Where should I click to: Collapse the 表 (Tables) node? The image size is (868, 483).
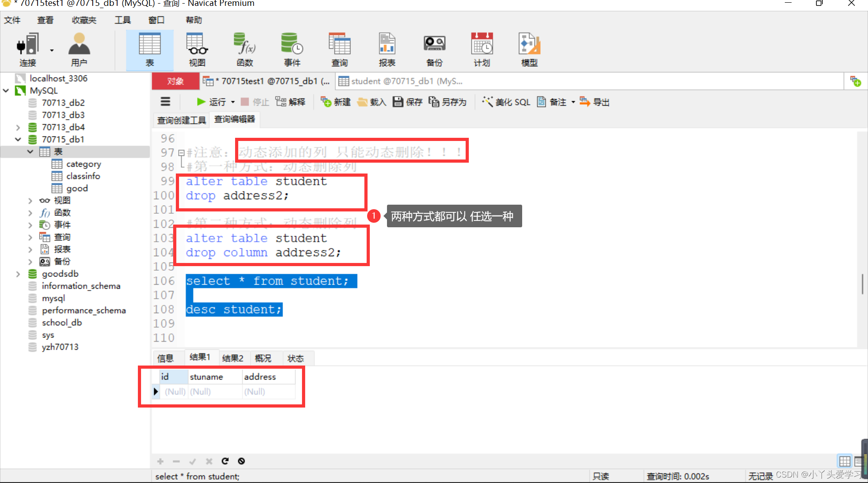30,152
